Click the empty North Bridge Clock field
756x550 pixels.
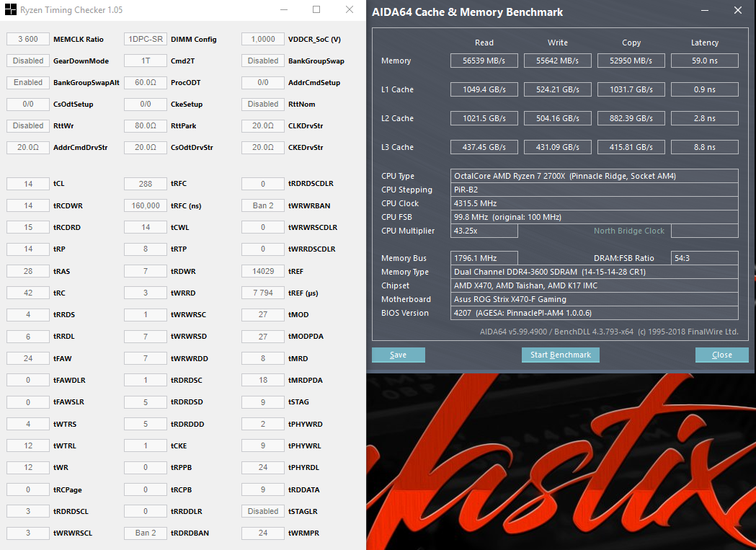(704, 231)
